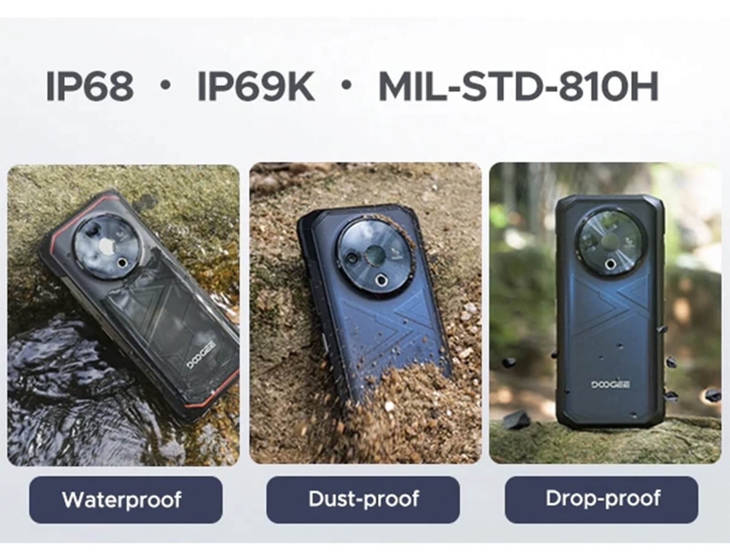Click small ring lens on sandy phone
The width and height of the screenshot is (730, 560).
tap(381, 280)
